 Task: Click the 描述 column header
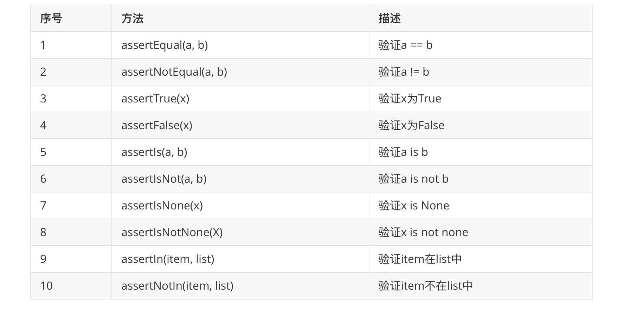pos(389,18)
